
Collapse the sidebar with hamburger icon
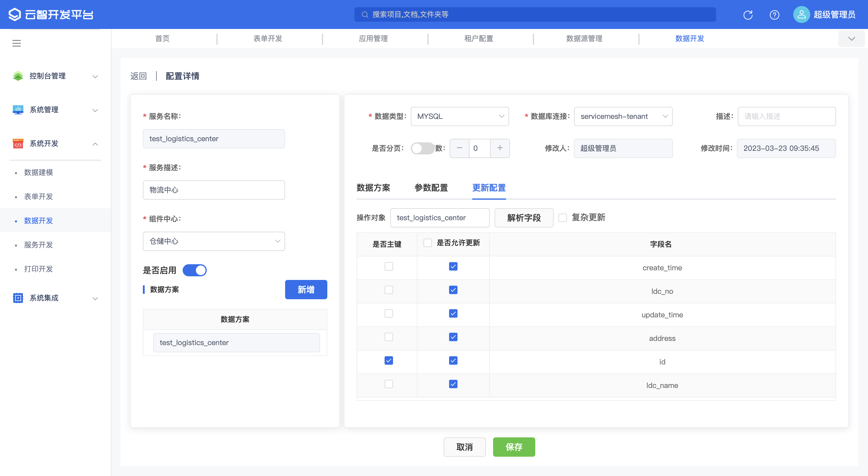(x=17, y=43)
